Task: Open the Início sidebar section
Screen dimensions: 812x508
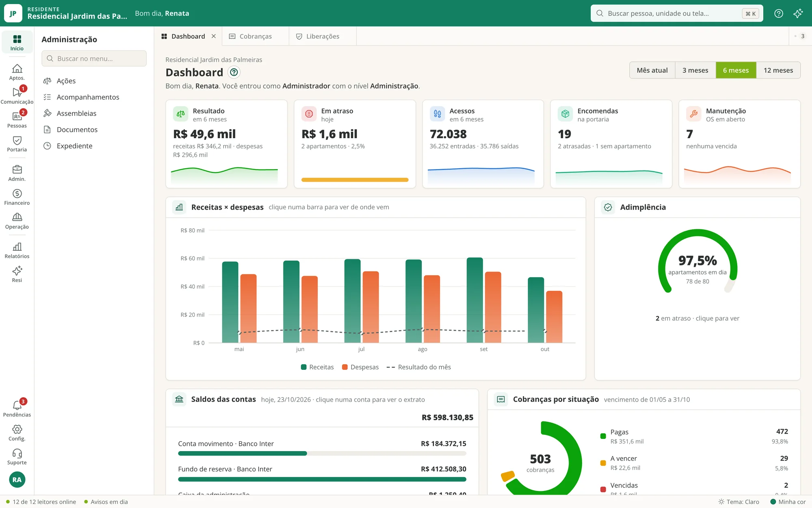Action: [x=17, y=42]
